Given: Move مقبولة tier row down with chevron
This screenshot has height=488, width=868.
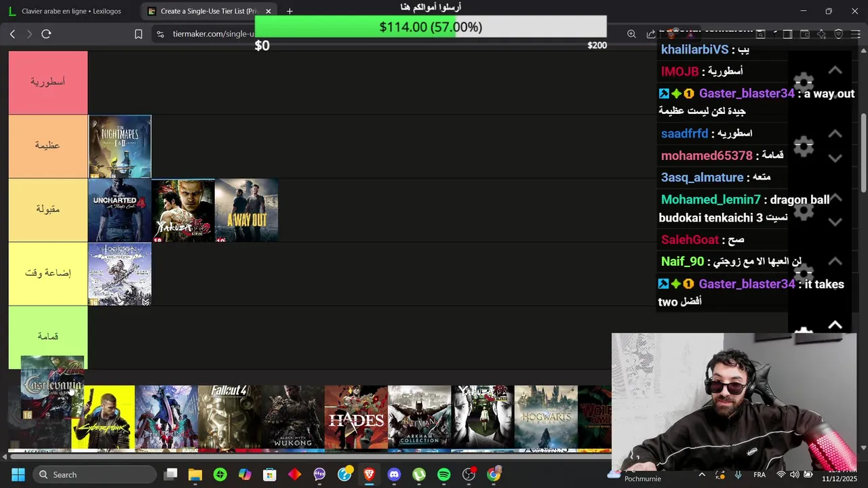Looking at the screenshot, I should 835,222.
